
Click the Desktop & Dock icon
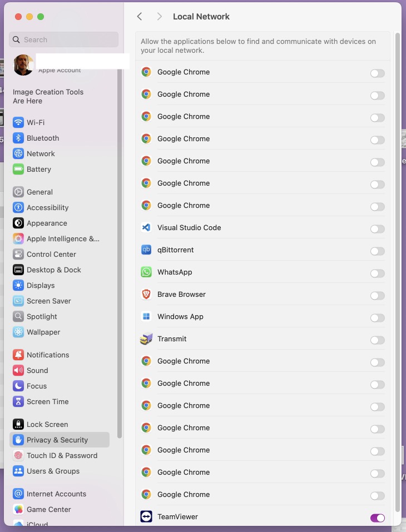coord(18,270)
